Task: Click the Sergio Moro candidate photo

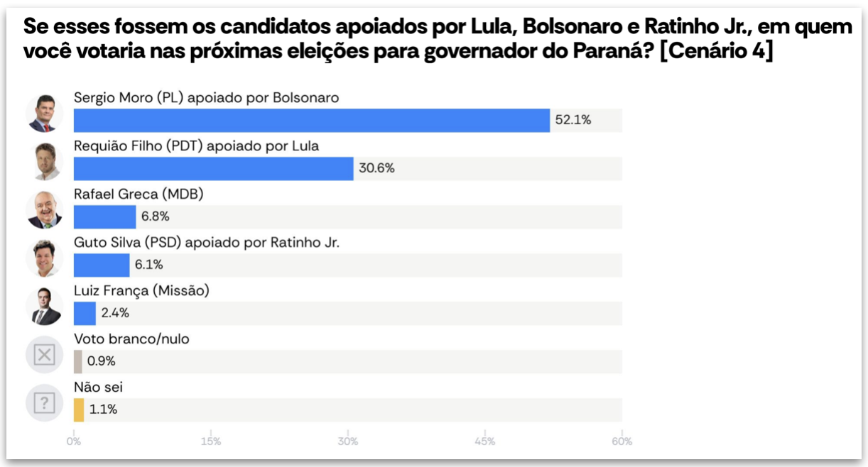Action: coord(44,114)
